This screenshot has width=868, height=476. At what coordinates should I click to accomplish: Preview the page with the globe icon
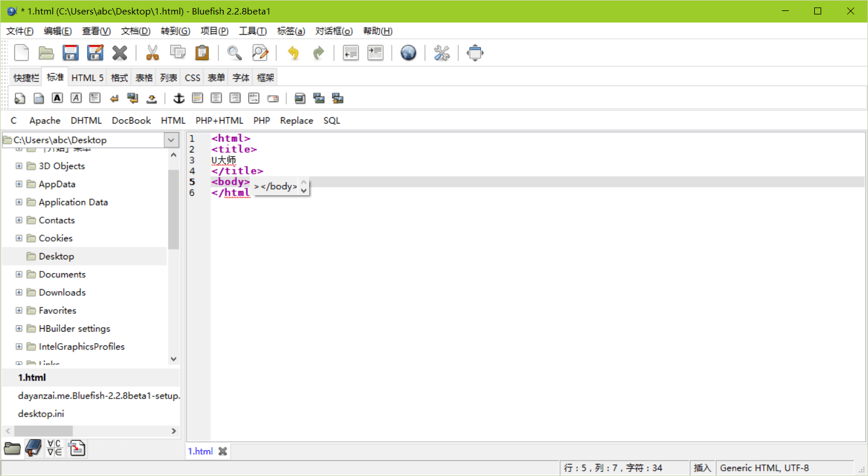409,53
